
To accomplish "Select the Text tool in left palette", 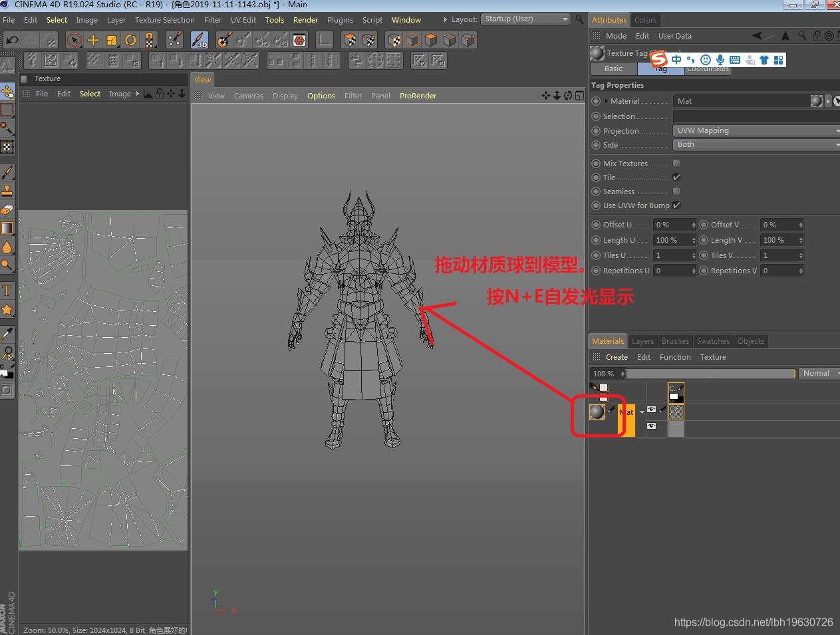I will tap(7, 291).
